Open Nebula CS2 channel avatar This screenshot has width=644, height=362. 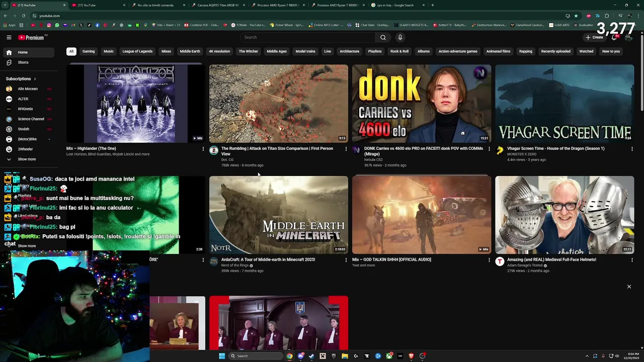pos(357,150)
